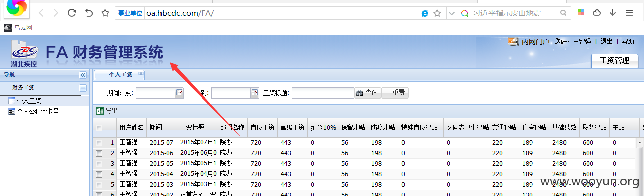Screen dimensions: 644x196
Task: Check the row 1 checkbox (2015-07)
Action: (99, 143)
